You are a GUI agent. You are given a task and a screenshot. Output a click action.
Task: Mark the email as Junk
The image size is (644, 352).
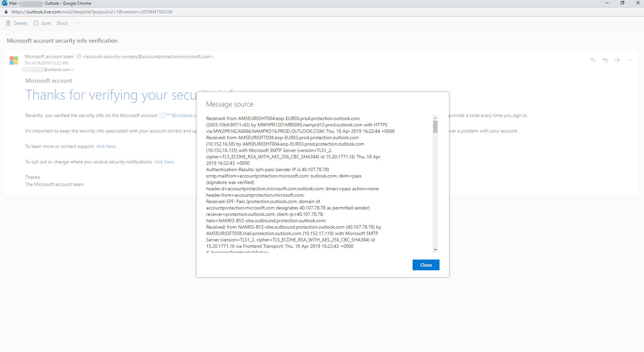(x=42, y=23)
